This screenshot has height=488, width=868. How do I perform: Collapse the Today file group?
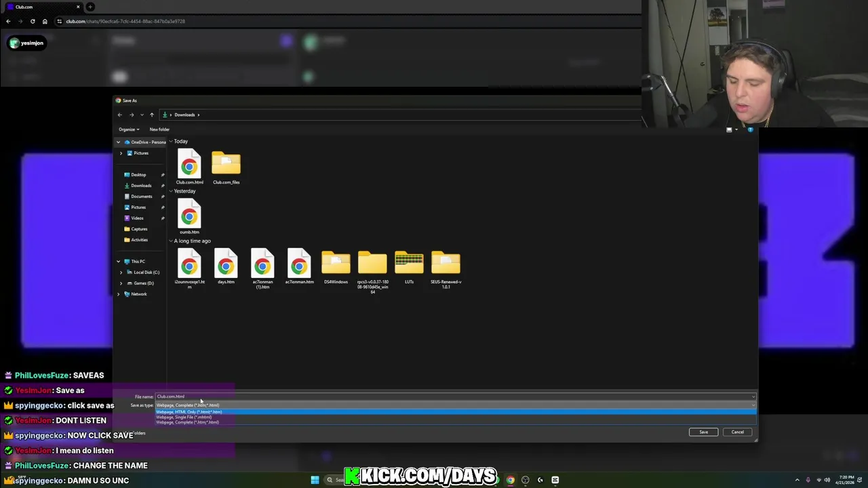[x=171, y=142]
